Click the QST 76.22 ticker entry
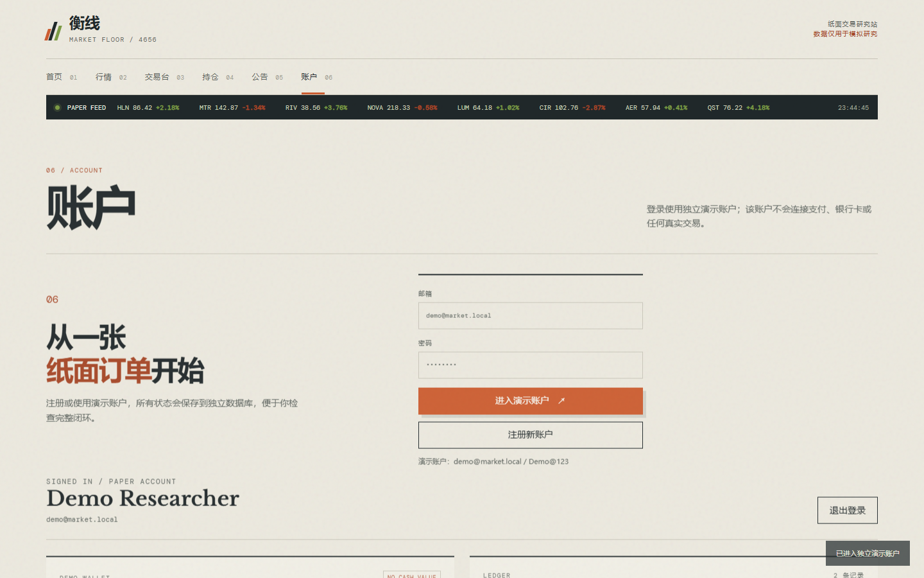 [739, 108]
